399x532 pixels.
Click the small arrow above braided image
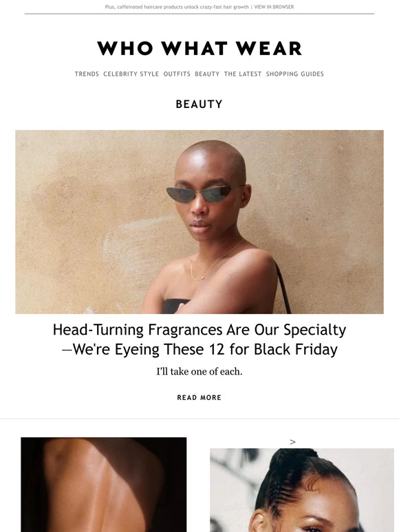tap(292, 442)
